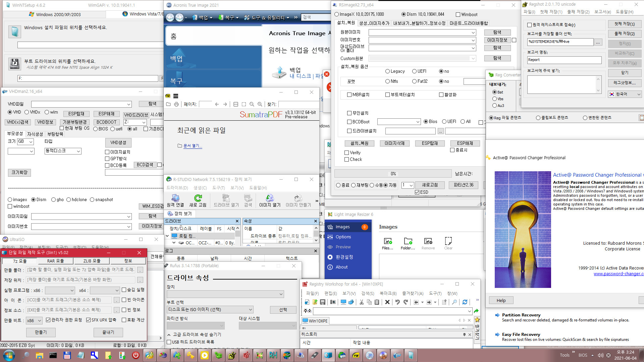Click red power icon on taskbar
The width and height of the screenshot is (644, 362).
pos(136,355)
